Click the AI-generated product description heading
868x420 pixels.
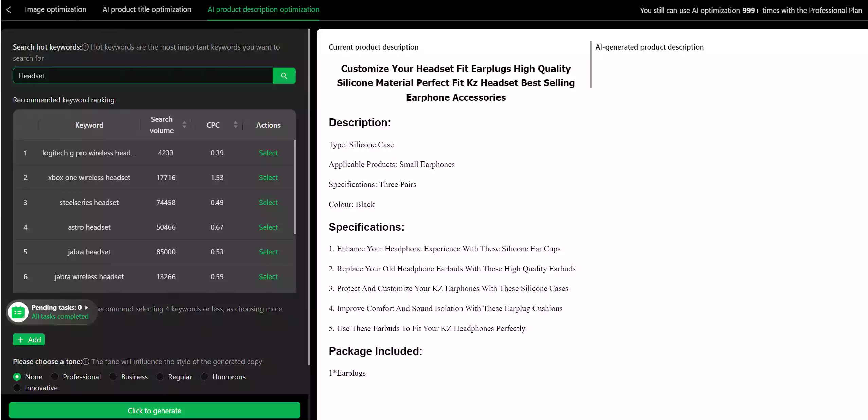pos(649,47)
